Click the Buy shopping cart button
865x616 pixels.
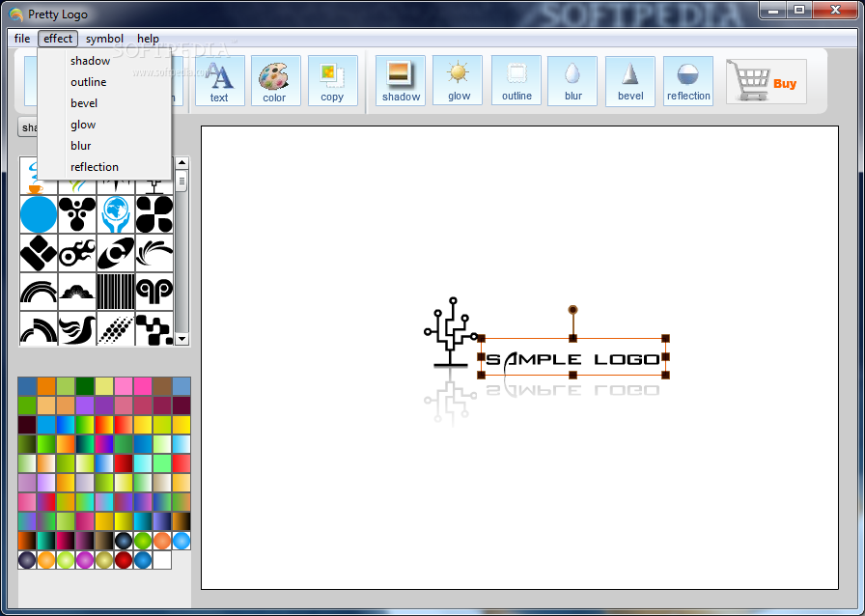767,82
